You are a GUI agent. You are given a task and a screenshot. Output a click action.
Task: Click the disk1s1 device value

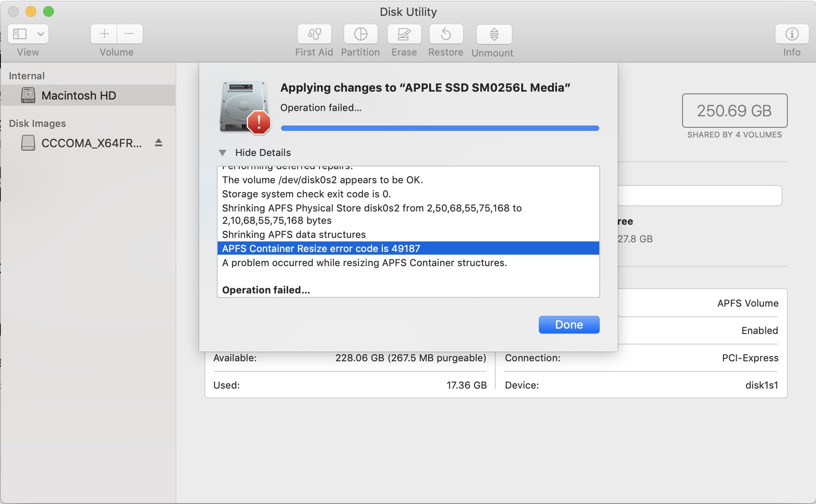[761, 385]
